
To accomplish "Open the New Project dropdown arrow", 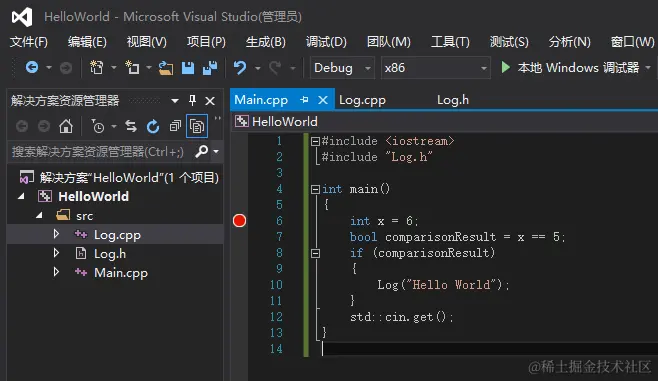I will pos(113,68).
